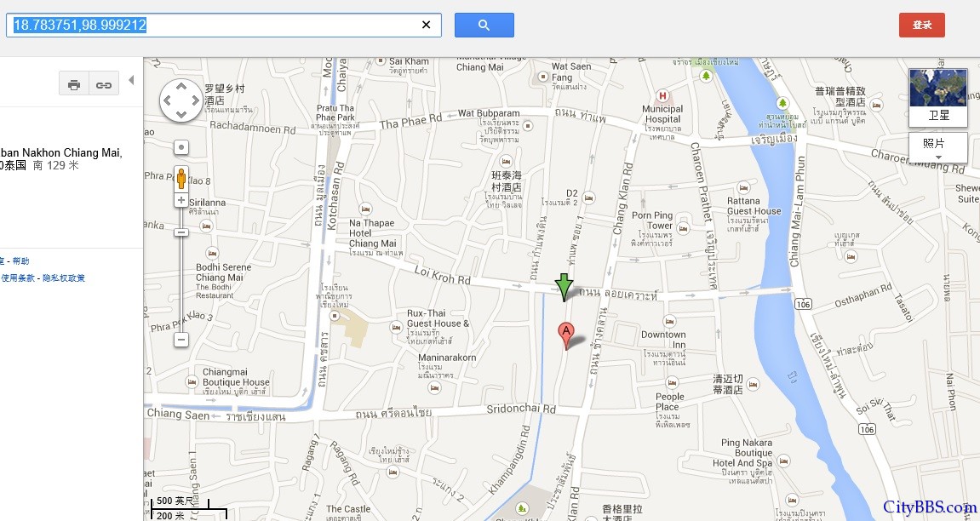The width and height of the screenshot is (980, 521).
Task: Zoom in with the plus button
Action: 181,200
